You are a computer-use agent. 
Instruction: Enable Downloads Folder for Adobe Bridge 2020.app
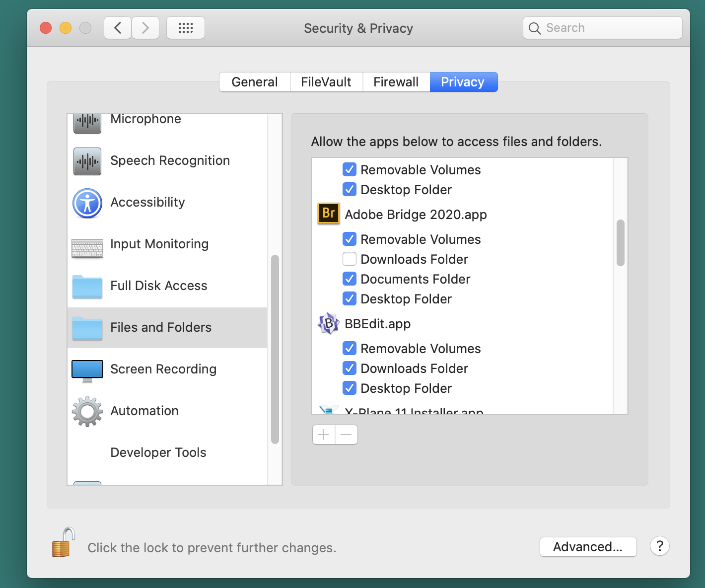coord(350,259)
